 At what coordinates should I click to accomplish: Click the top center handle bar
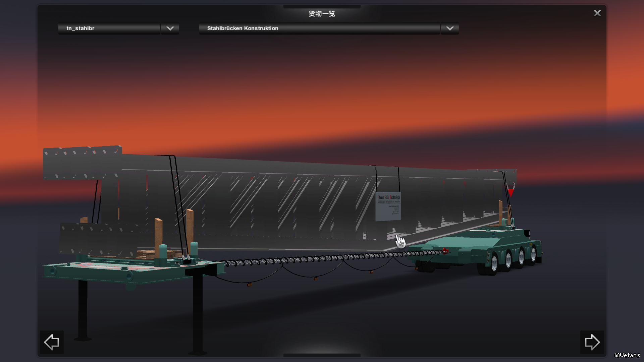[x=322, y=6]
